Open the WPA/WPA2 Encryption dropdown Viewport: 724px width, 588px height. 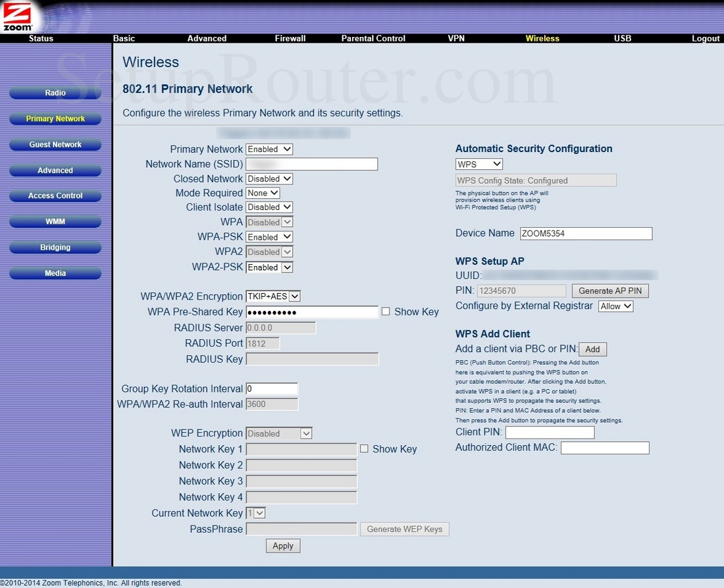pos(272,296)
